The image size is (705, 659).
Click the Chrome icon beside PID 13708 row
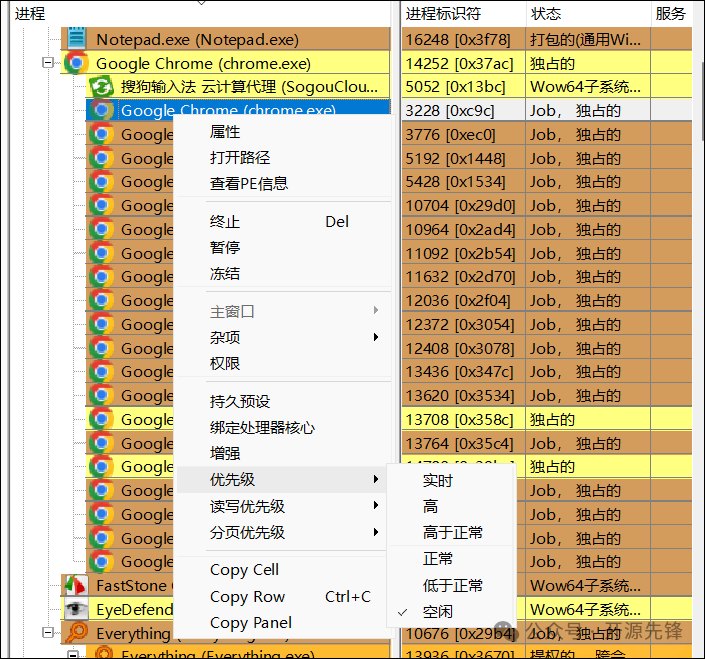(x=100, y=420)
